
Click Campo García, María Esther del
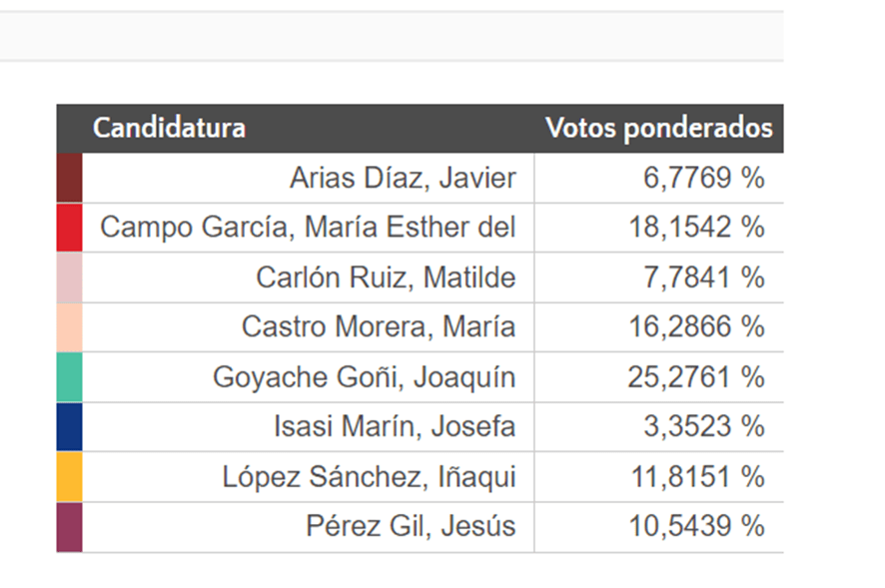308,228
